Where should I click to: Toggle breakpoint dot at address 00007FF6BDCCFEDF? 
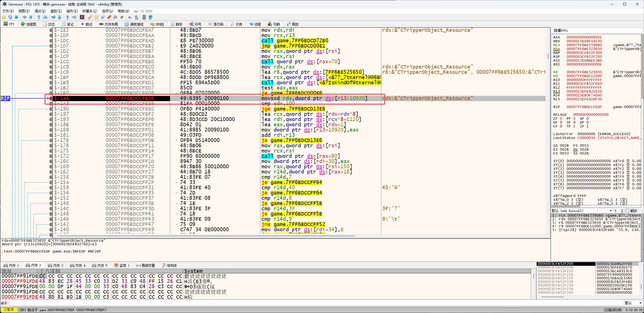(51, 98)
